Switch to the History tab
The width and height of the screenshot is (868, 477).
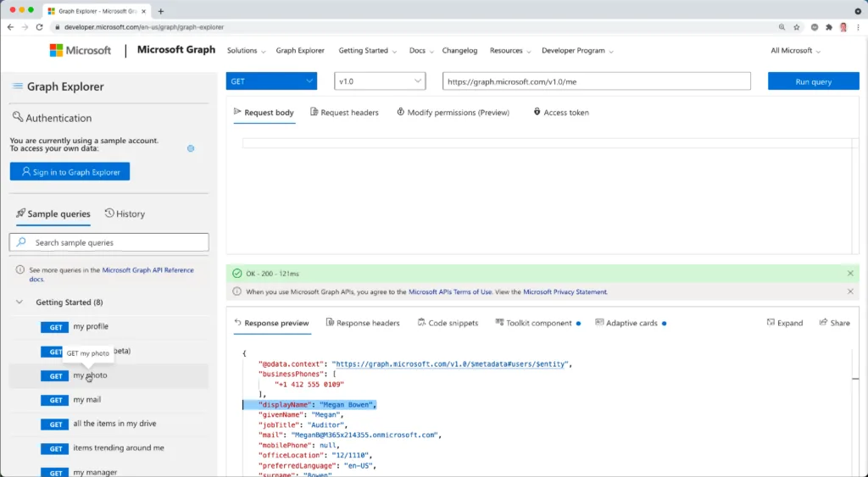tap(125, 214)
